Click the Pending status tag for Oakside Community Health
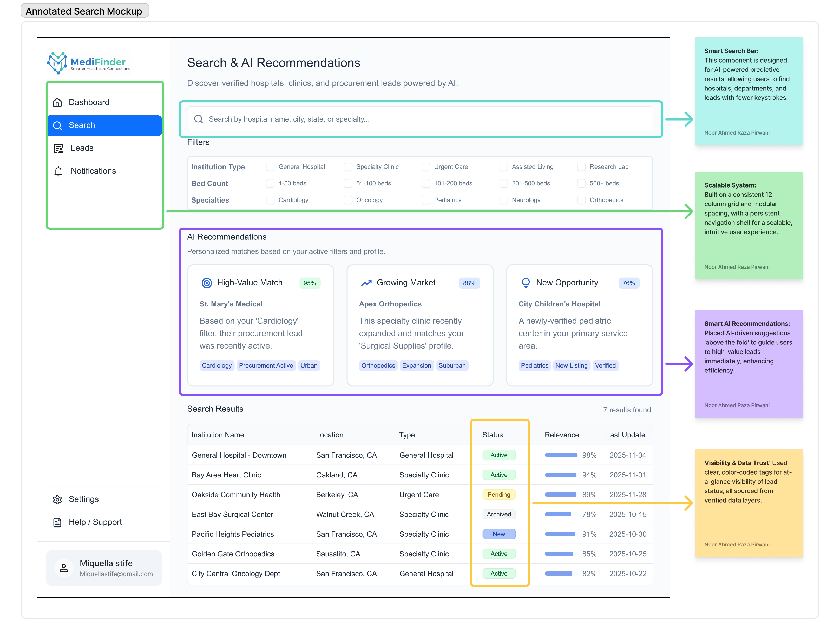Screen dimensions: 840x640 pyautogui.click(x=499, y=495)
